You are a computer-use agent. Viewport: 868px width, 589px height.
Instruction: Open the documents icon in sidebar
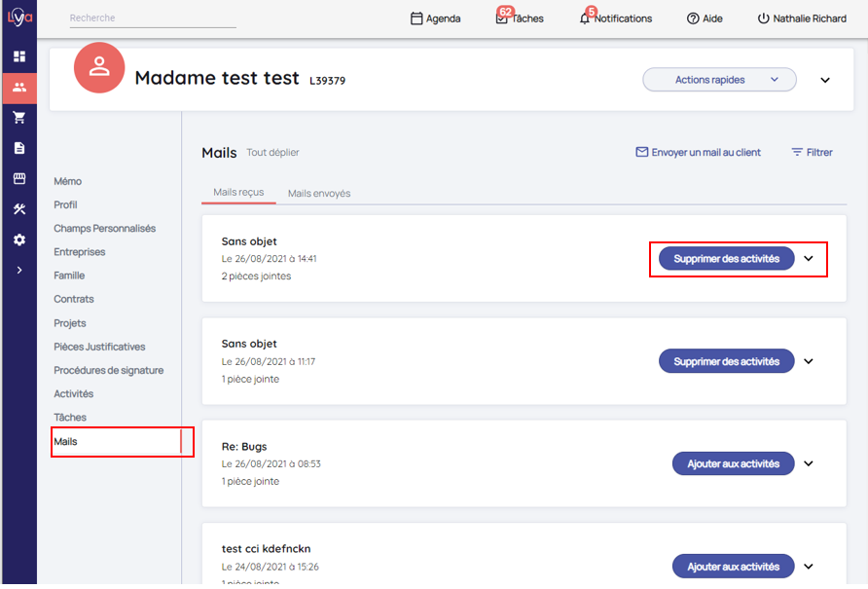18,148
